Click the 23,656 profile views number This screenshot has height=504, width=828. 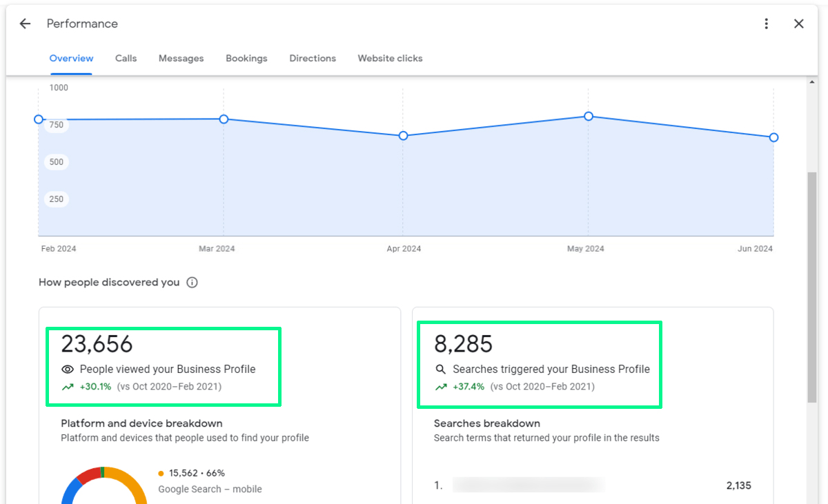[97, 343]
